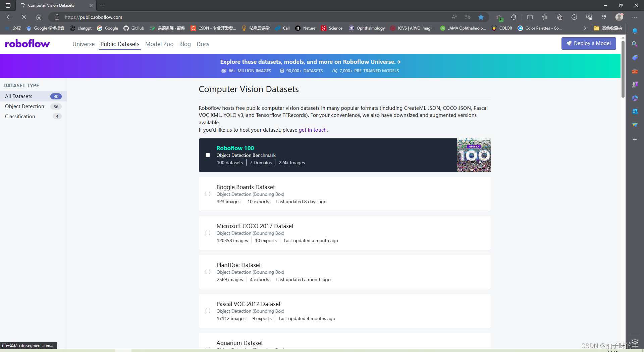The height and width of the screenshot is (352, 644).
Task: Open the sidebar settings gear
Action: coord(635,341)
